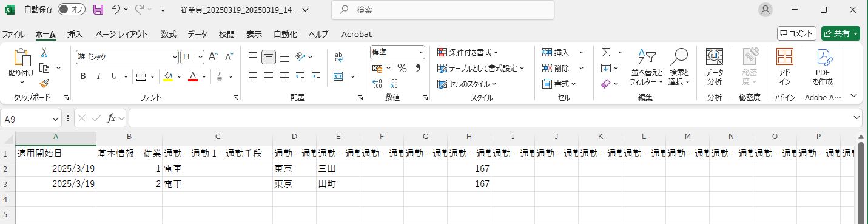868x224 pixels.
Task: Toggle Underline formatting
Action: coord(114,76)
